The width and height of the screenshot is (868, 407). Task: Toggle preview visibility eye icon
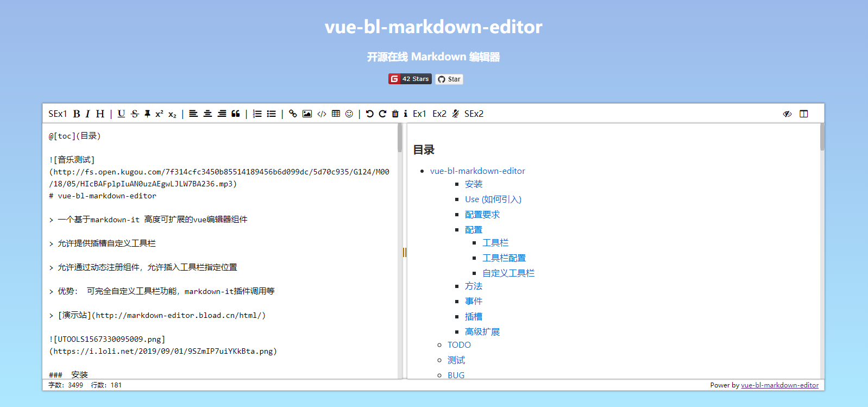(x=787, y=114)
